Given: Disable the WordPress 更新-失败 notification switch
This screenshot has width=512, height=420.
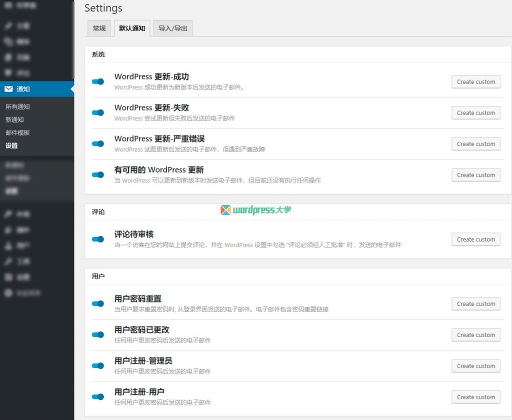Looking at the screenshot, I should 97,112.
